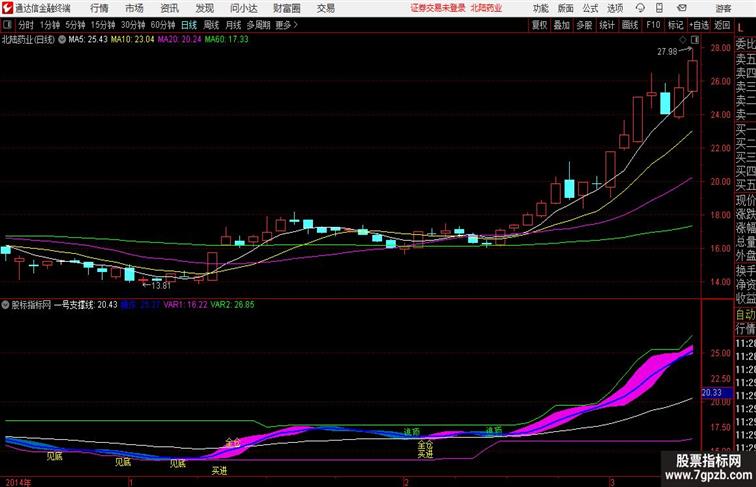Click the 多股 toolbar button

[584, 25]
